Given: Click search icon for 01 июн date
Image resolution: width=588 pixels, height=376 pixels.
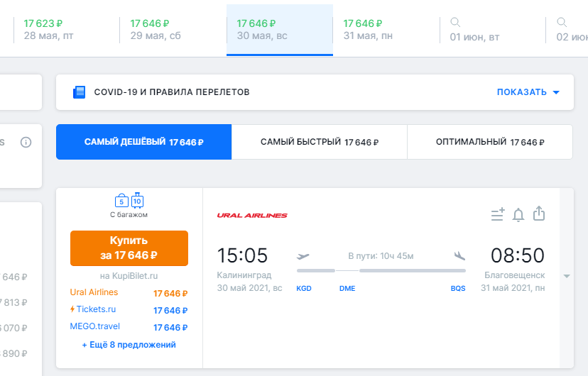Looking at the screenshot, I should click(x=456, y=23).
